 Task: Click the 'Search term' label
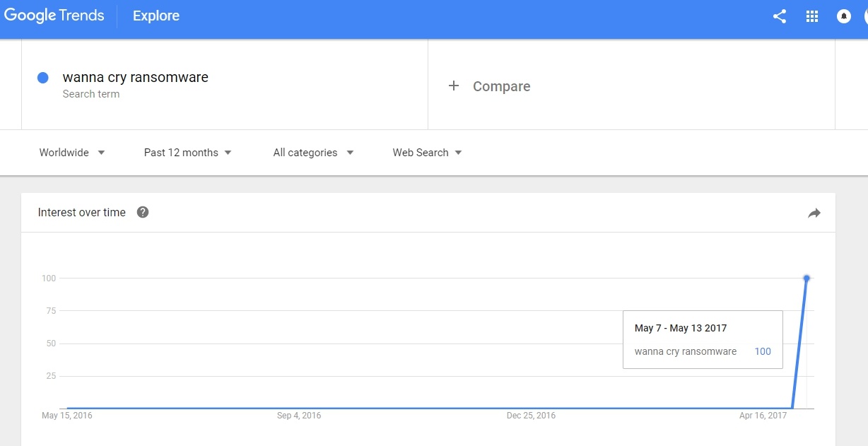(x=90, y=94)
